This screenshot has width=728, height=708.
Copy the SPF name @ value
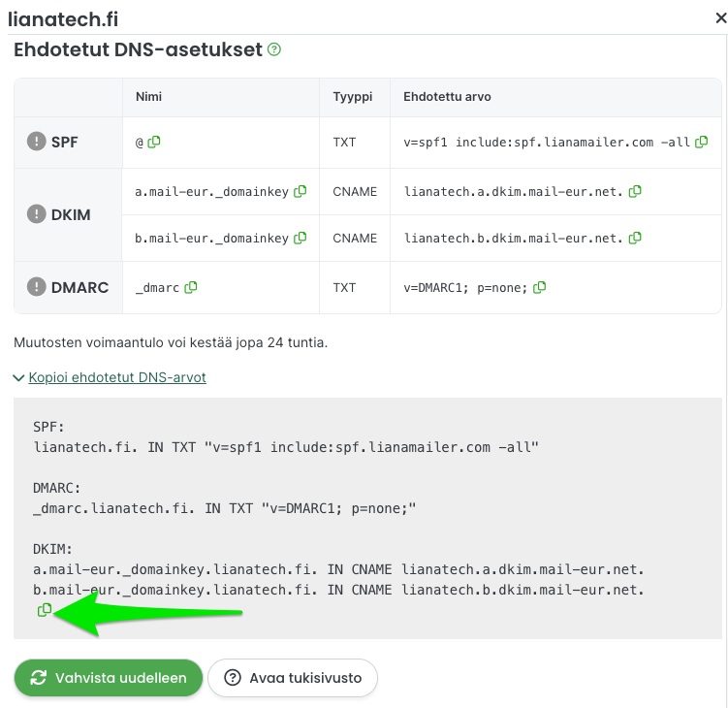(154, 142)
